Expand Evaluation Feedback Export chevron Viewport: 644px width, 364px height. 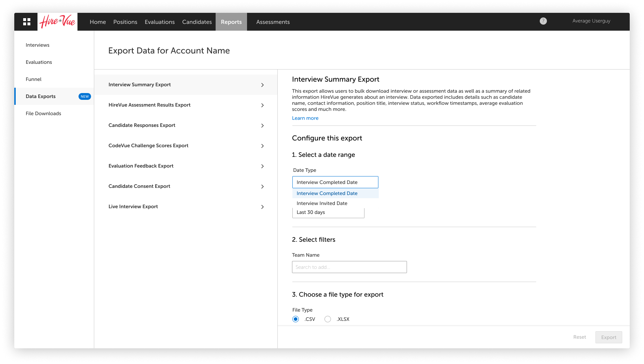(x=262, y=166)
